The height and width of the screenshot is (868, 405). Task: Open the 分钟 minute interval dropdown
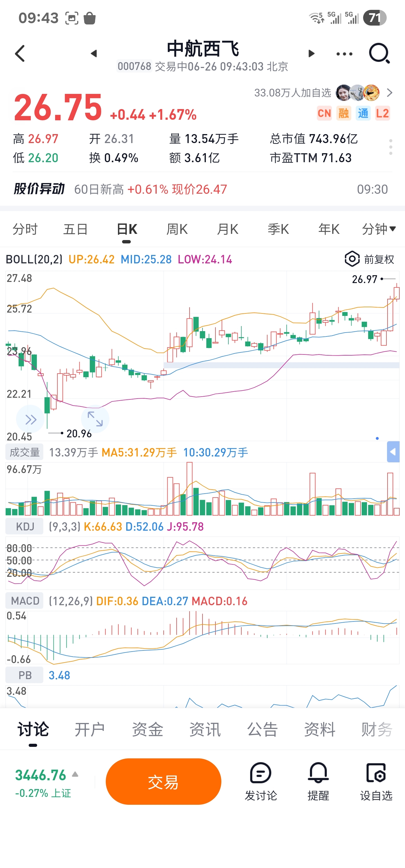click(379, 229)
